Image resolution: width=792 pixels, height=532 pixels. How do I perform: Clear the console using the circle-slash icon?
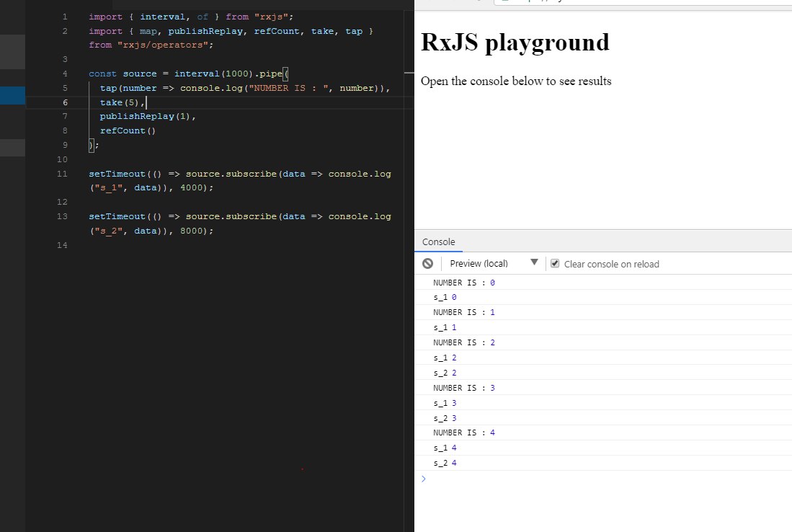click(x=428, y=263)
